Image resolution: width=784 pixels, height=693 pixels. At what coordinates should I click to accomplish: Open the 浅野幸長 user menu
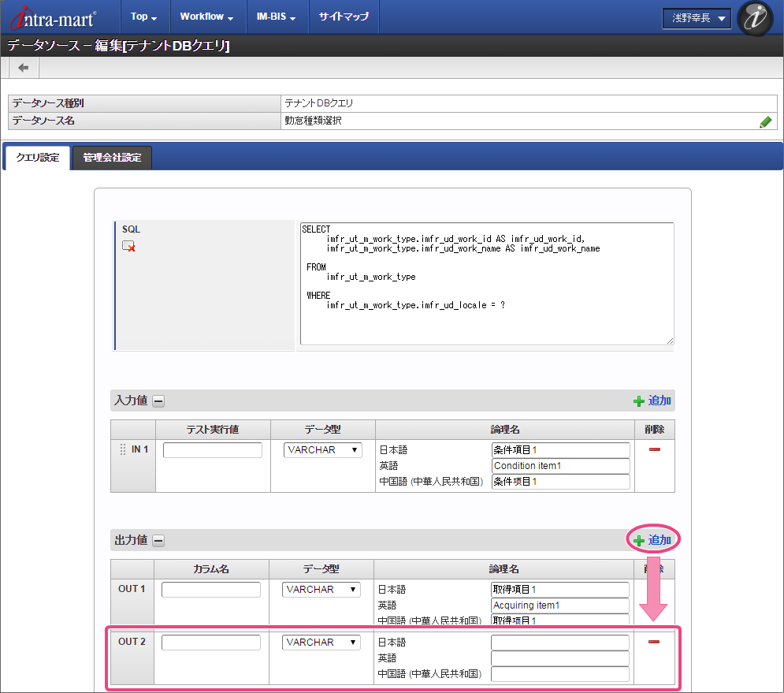(x=697, y=18)
